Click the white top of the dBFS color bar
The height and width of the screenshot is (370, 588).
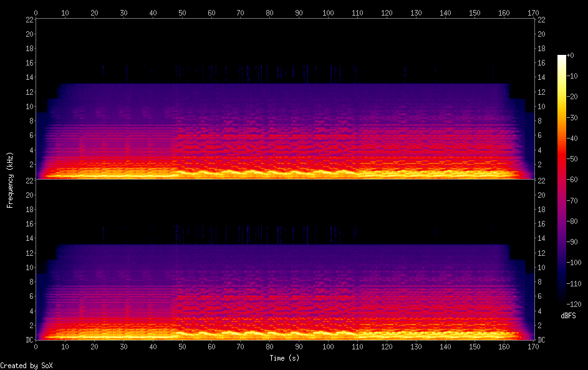pyautogui.click(x=562, y=57)
